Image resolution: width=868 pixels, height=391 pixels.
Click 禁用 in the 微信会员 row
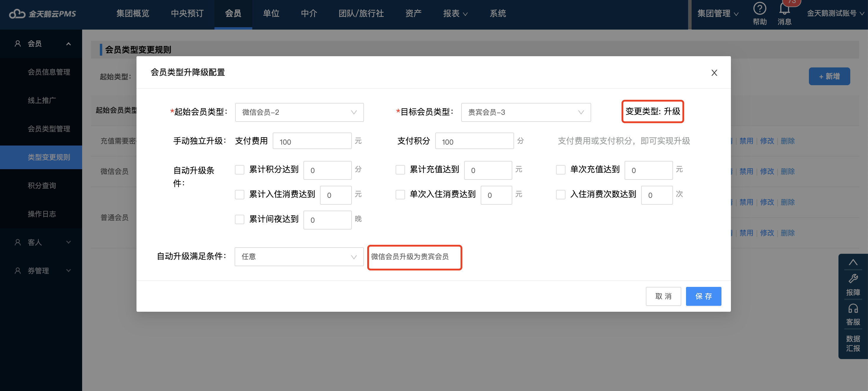(x=746, y=171)
